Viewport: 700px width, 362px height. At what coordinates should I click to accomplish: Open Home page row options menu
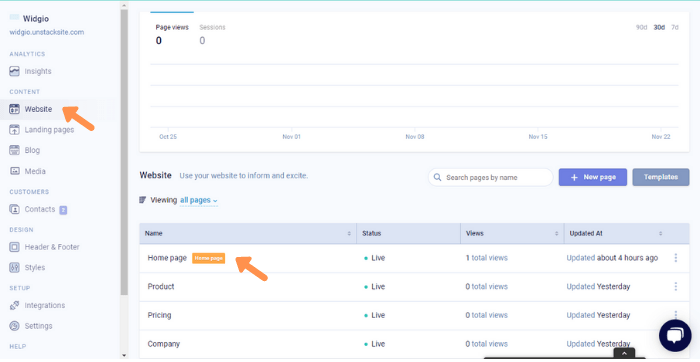coord(675,258)
